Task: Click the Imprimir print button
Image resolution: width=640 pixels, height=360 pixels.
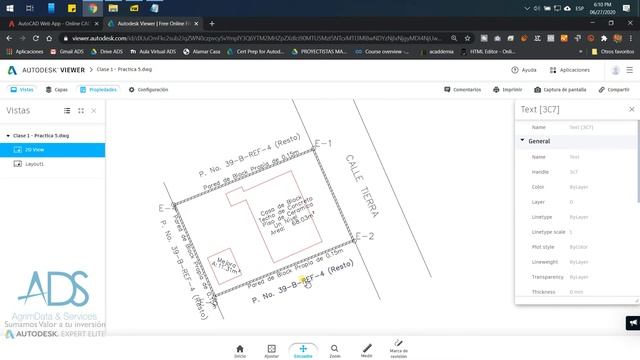Action: point(507,89)
